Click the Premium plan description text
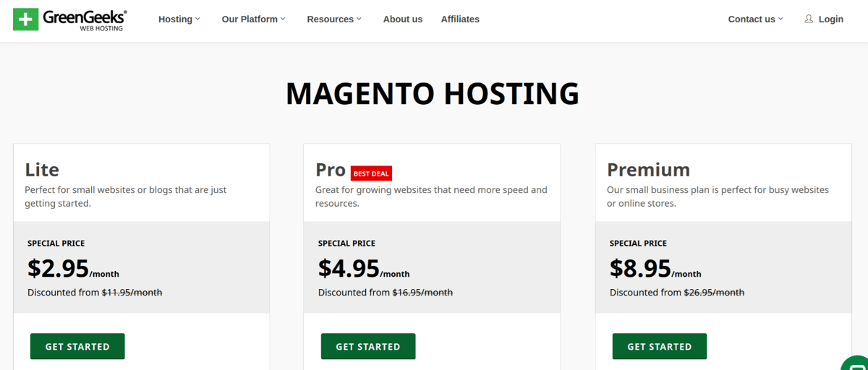The height and width of the screenshot is (370, 868). coord(718,197)
